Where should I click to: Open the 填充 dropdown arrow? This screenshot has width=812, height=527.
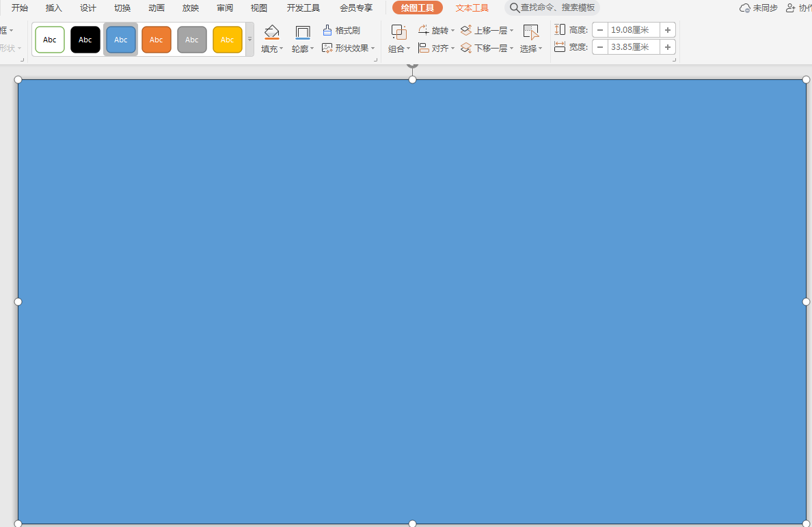click(x=281, y=49)
